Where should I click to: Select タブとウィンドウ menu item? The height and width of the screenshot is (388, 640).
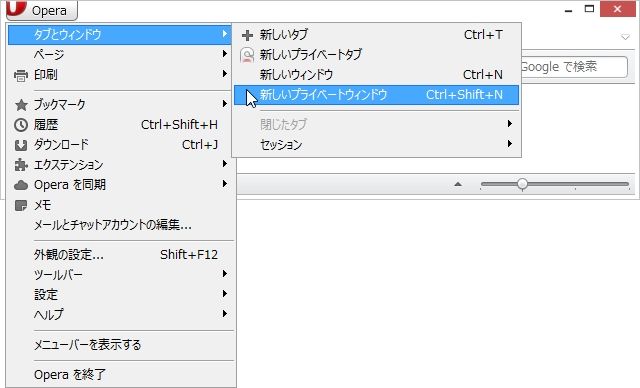120,35
